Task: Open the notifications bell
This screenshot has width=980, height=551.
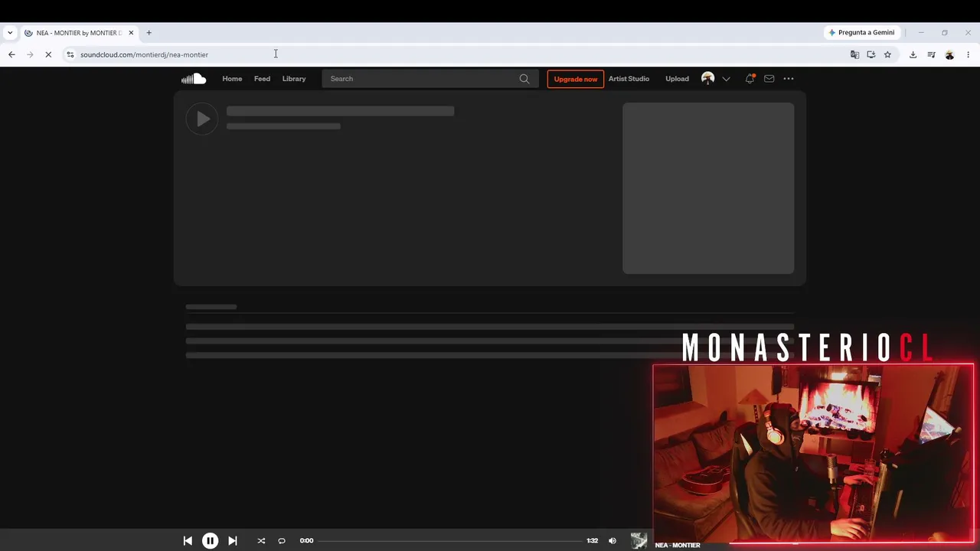Action: point(750,79)
